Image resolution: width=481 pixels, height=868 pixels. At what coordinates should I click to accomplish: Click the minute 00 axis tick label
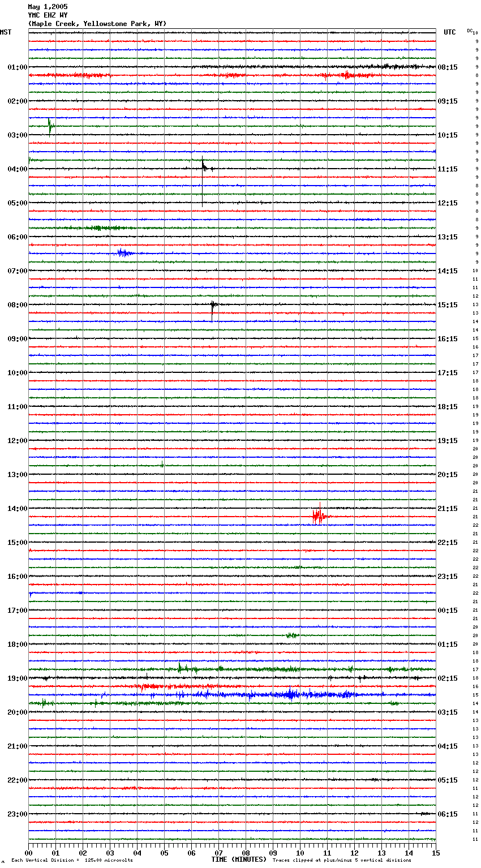[28, 853]
